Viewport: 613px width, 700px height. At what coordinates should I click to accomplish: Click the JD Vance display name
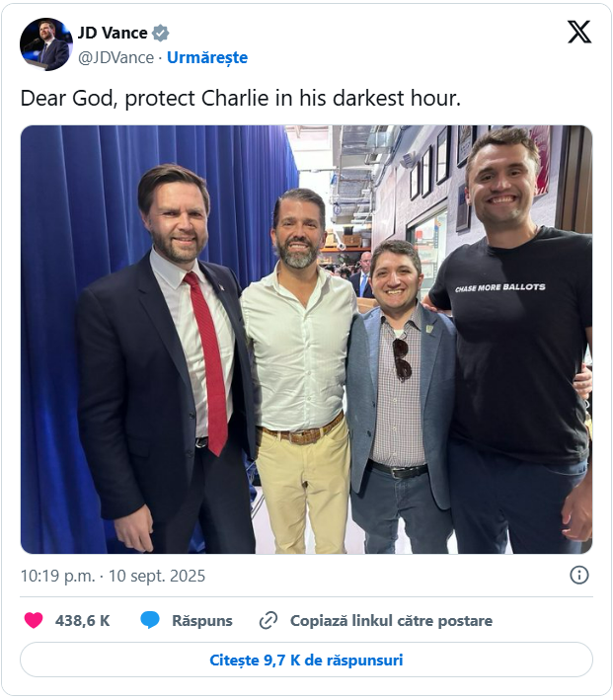113,33
